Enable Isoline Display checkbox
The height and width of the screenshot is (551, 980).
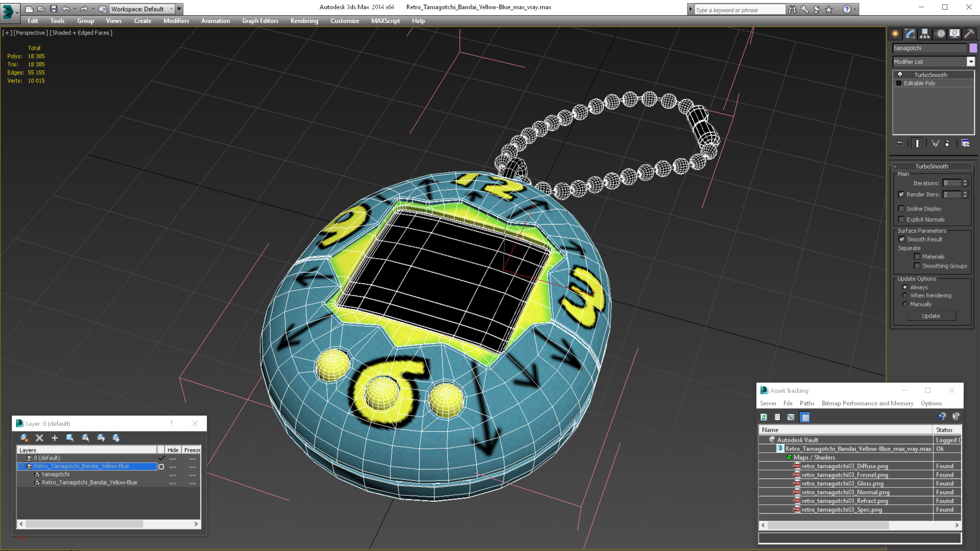tap(901, 208)
